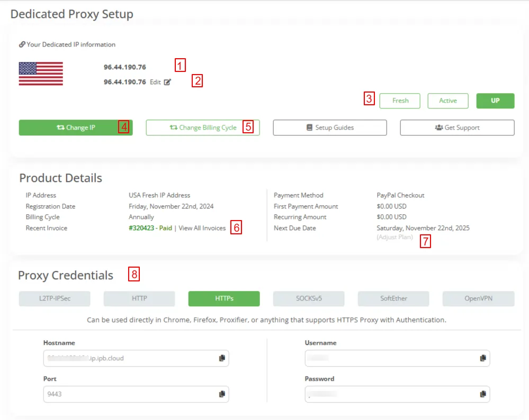The height and width of the screenshot is (420, 529).
Task: Click the edit pencil icon beside the IP
Action: coord(167,82)
